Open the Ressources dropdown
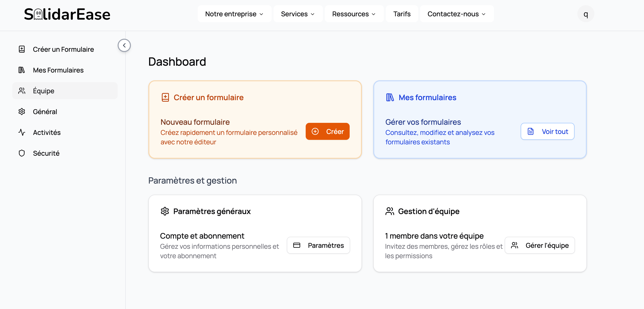Viewport: 644px width, 309px height. pos(353,14)
